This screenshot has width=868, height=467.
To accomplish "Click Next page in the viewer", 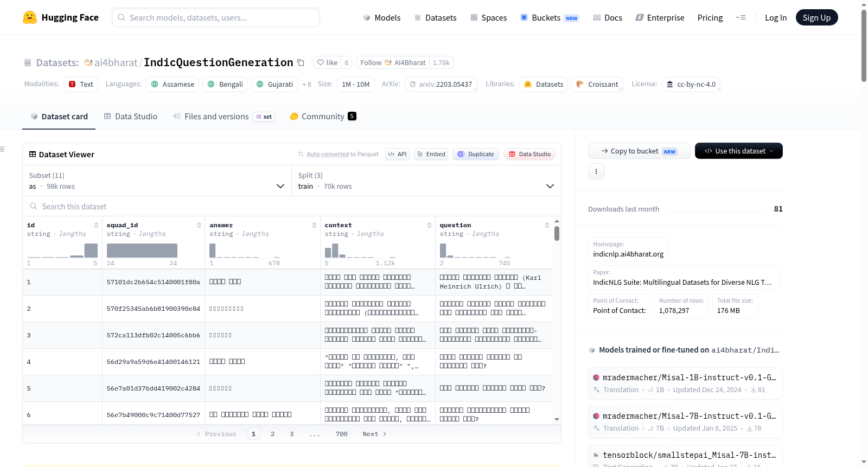I will point(374,434).
